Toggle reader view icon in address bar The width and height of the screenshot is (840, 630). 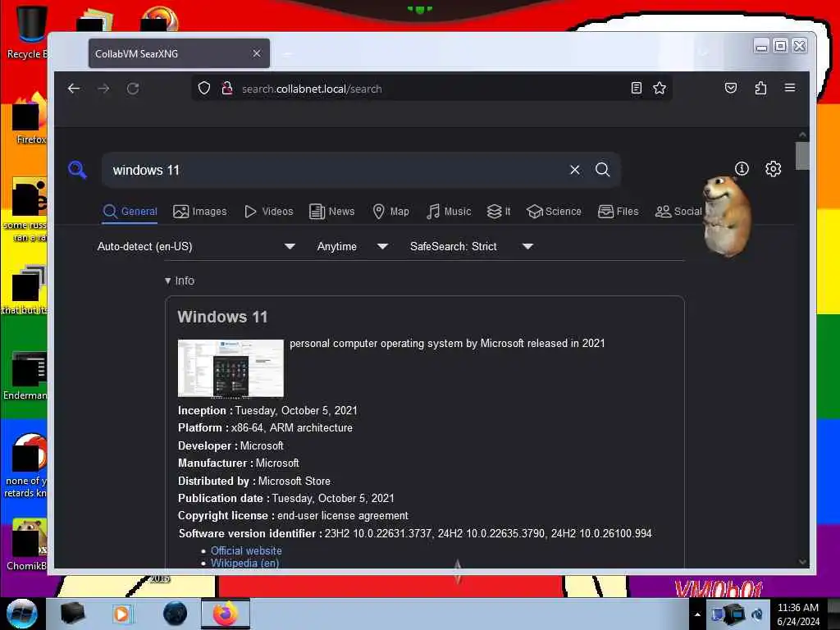(x=636, y=88)
